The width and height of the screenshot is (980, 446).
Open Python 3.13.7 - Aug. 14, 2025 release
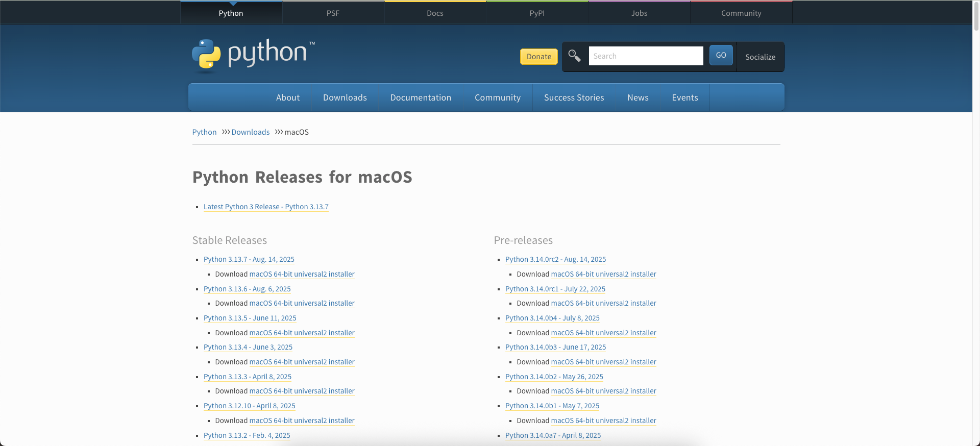tap(249, 259)
